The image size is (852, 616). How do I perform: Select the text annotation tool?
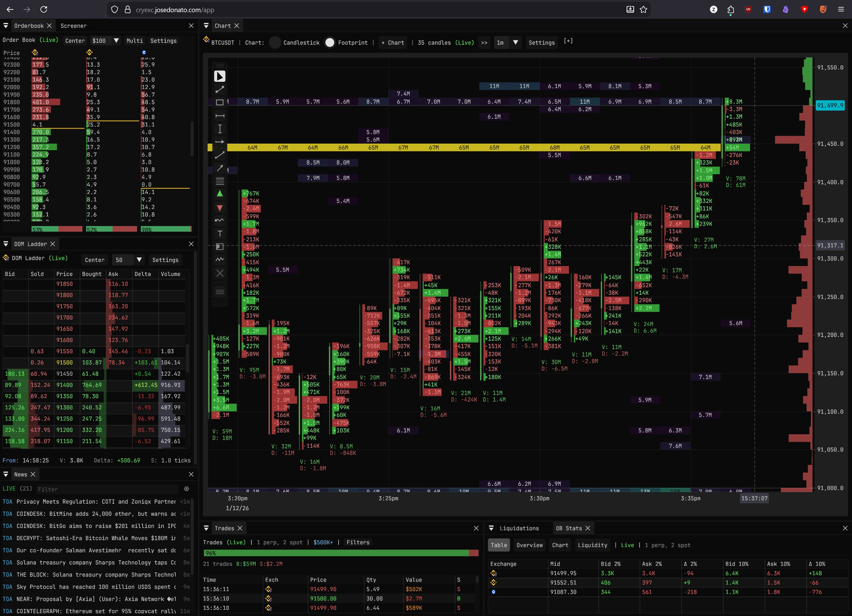click(220, 233)
